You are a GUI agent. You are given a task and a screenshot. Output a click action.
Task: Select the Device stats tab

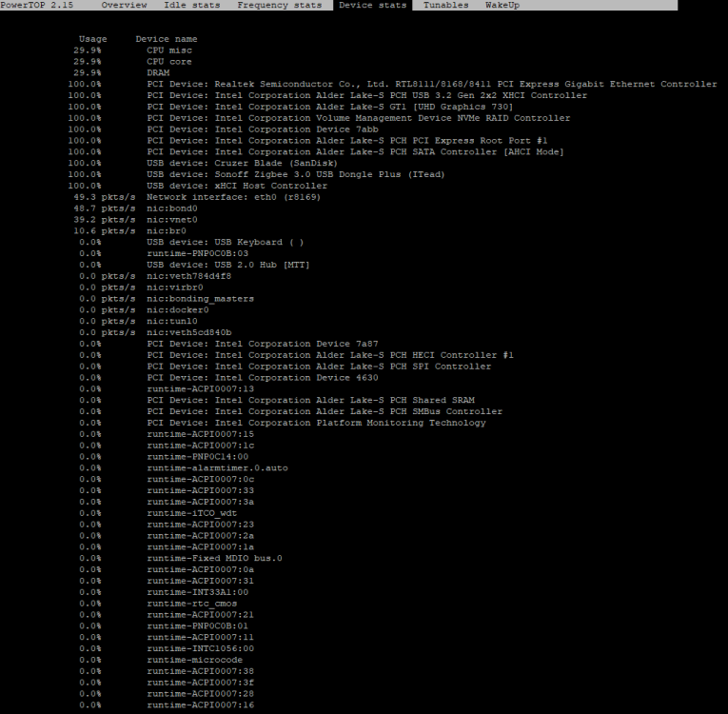372,5
